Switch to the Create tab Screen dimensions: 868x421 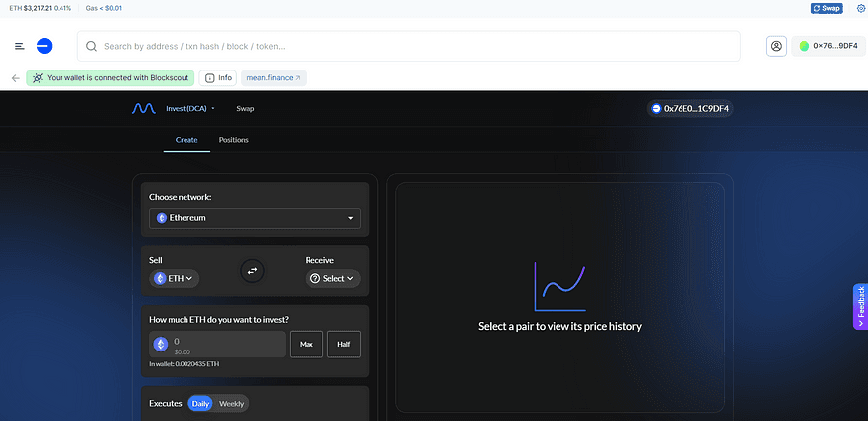point(186,140)
